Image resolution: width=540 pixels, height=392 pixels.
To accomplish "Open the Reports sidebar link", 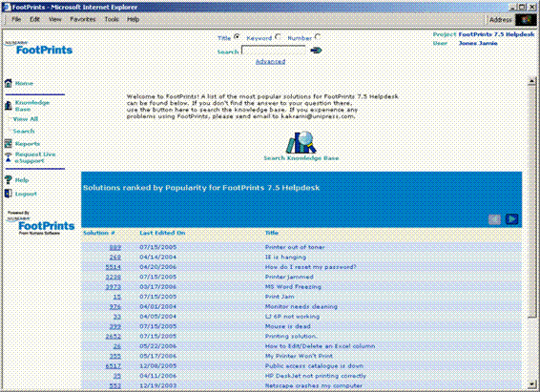I will [x=28, y=144].
